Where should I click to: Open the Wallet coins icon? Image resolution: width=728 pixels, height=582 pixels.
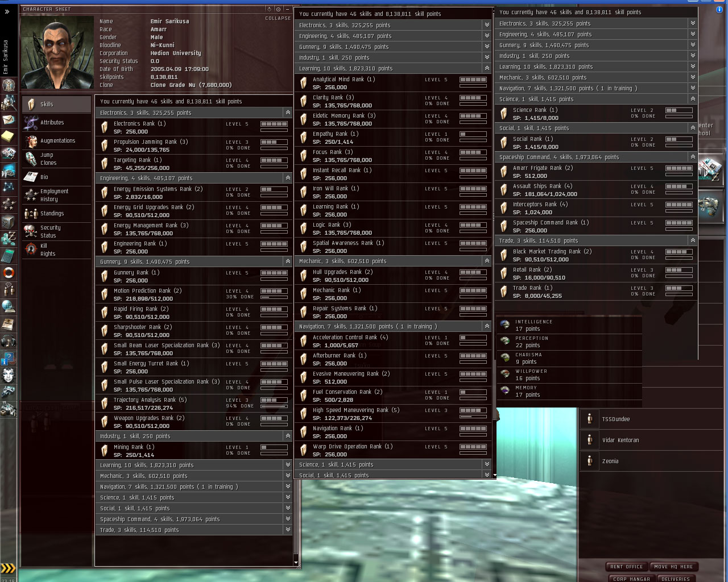click(x=9, y=239)
